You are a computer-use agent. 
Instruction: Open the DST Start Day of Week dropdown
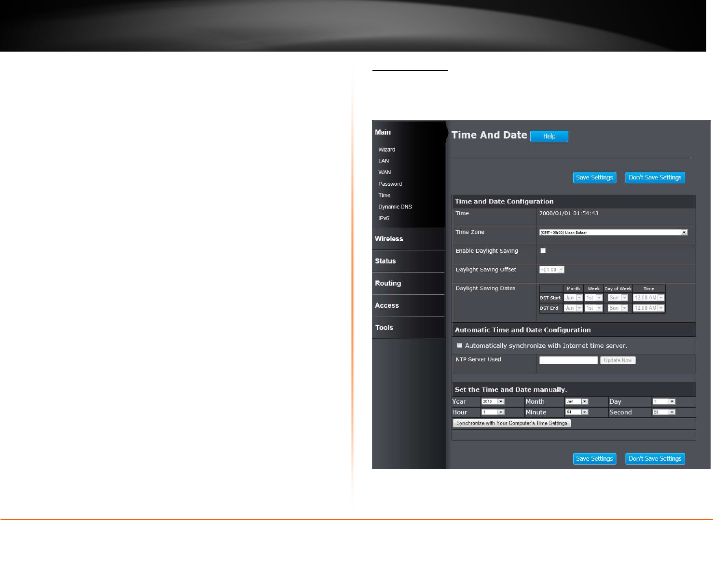pos(618,298)
